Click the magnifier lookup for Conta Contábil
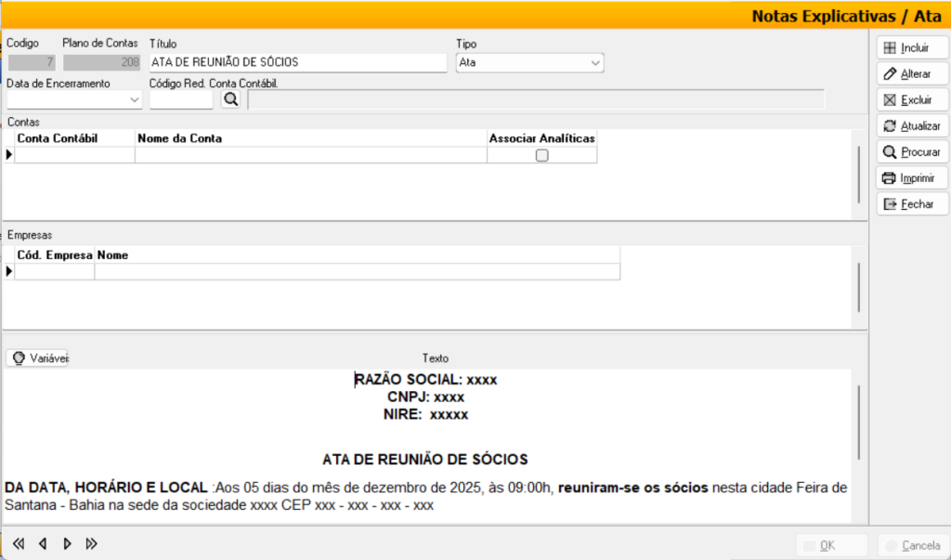951x560 pixels. click(x=230, y=99)
